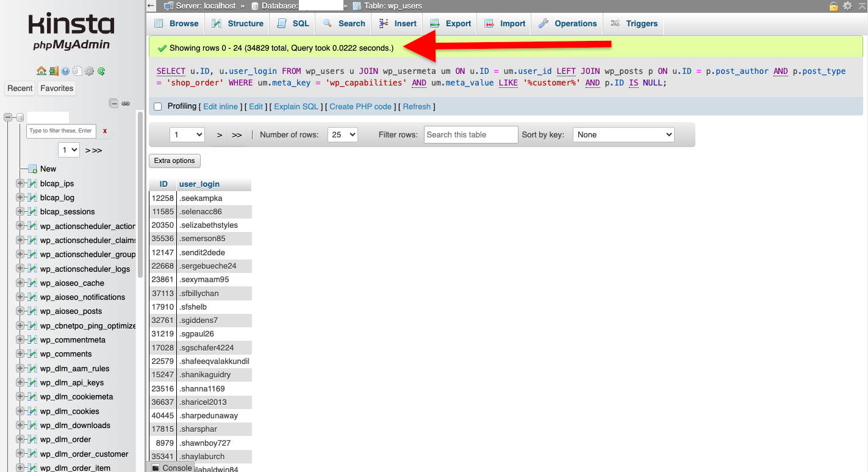Open the Export tab

(451, 24)
